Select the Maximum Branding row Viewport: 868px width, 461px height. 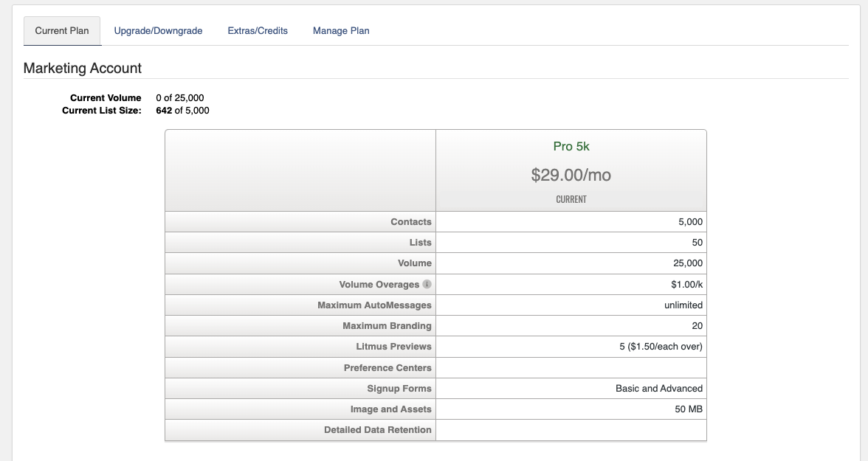376,325
